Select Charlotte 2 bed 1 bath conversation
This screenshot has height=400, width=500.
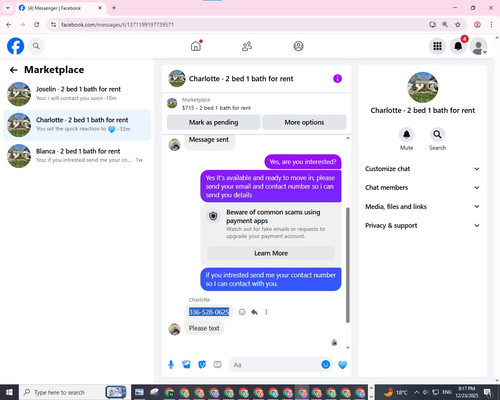[x=77, y=125]
